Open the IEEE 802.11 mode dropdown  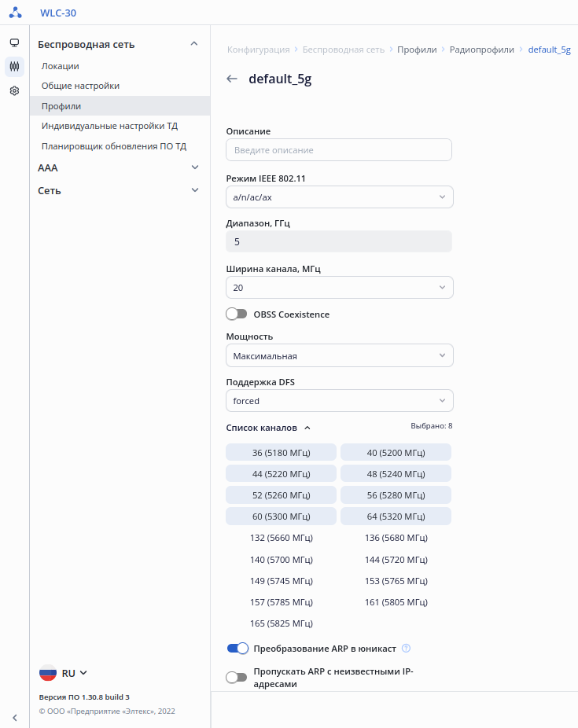[x=339, y=197]
